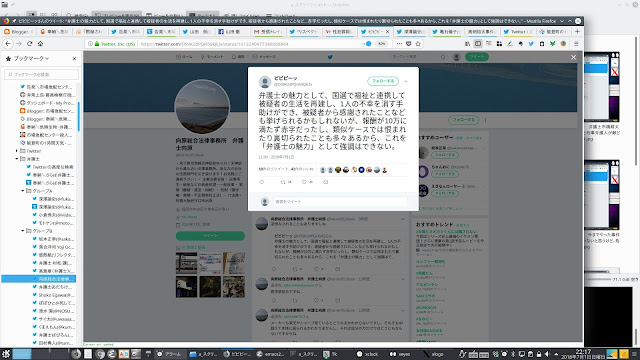Image resolution: width=640 pixels, height=360 pixels.
Task: Open the Firefox home page icon
Action: pos(40,44)
